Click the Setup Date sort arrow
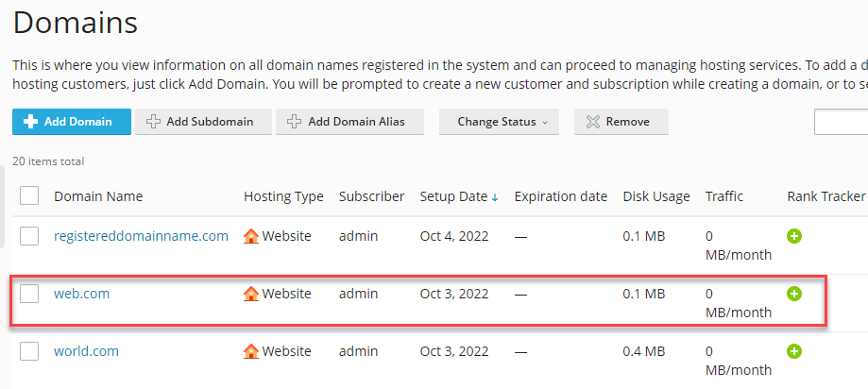The height and width of the screenshot is (389, 868). pyautogui.click(x=495, y=197)
